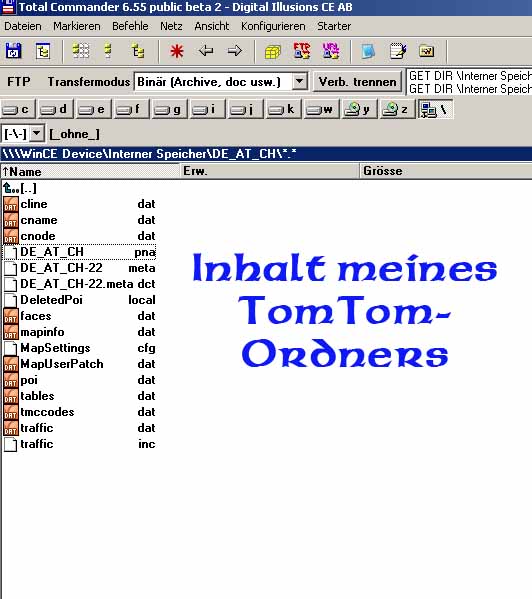The image size is (532, 599).
Task: Select the network neighborhood drive button
Action: click(435, 110)
